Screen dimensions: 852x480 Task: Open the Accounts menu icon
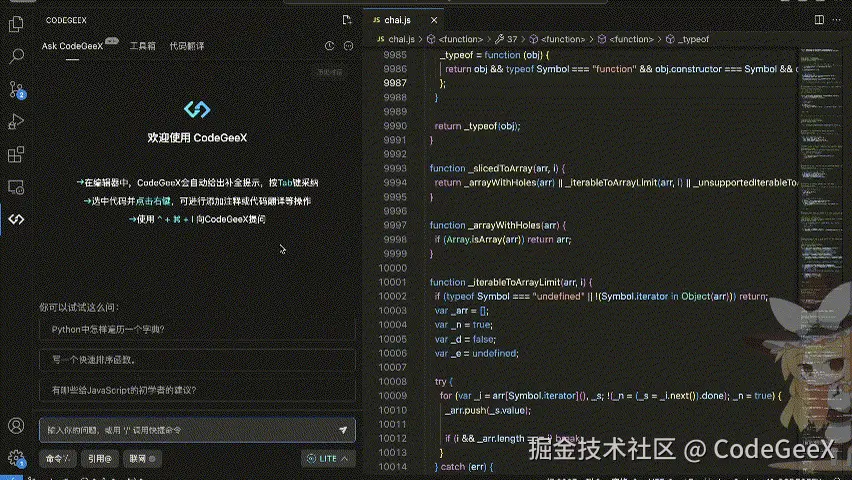[x=16, y=426]
